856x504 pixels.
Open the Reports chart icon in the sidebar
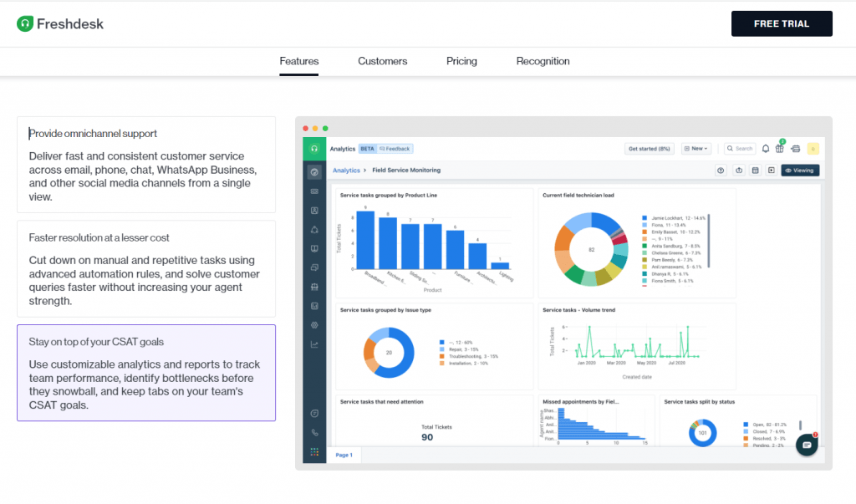pyautogui.click(x=314, y=306)
